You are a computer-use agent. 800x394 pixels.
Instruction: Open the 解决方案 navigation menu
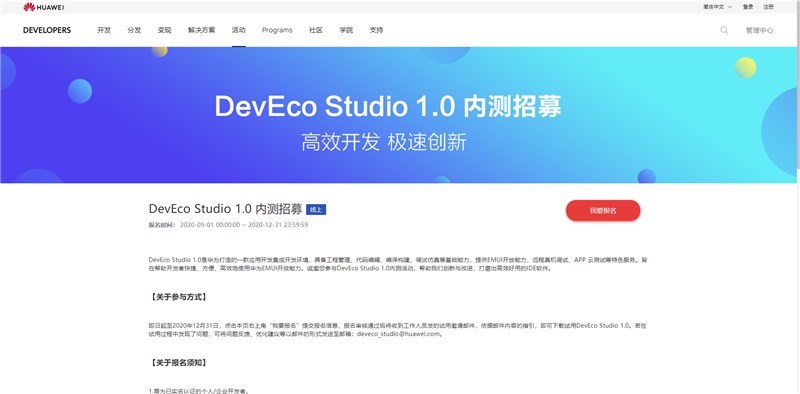[x=202, y=30]
